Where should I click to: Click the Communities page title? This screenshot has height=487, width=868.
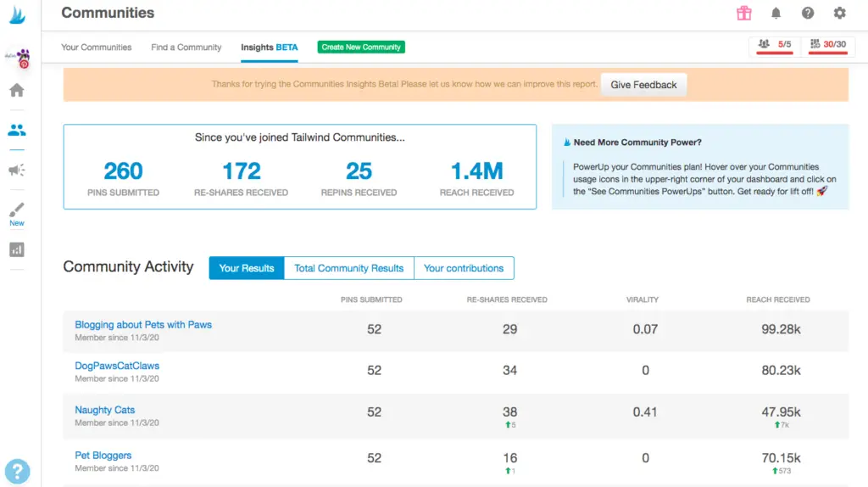point(108,13)
